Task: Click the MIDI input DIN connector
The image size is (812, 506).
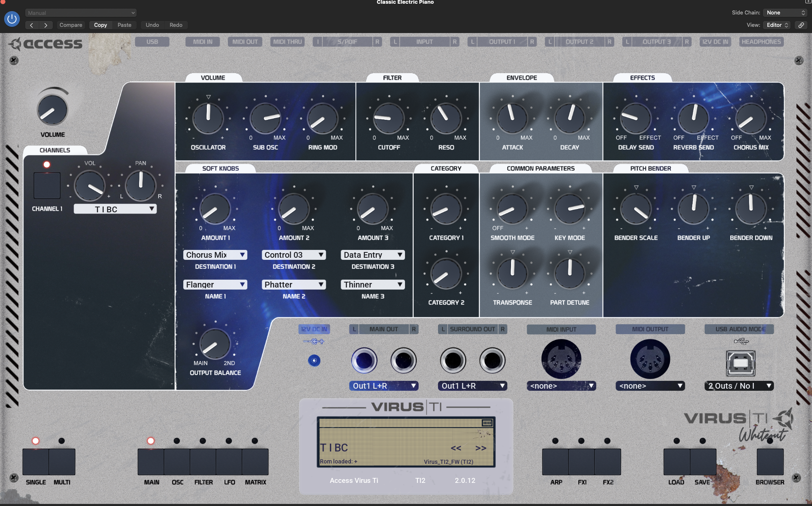Action: click(561, 359)
